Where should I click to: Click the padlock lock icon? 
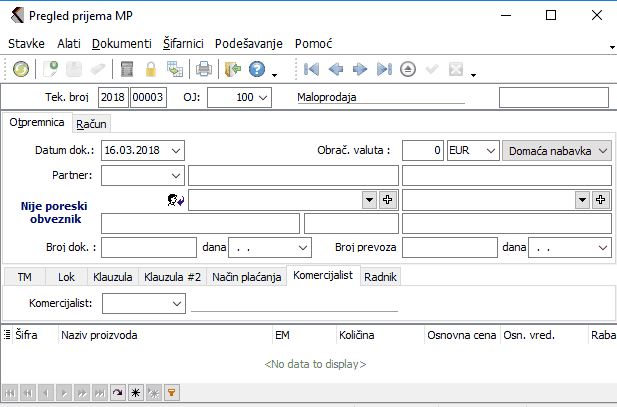pos(151,70)
